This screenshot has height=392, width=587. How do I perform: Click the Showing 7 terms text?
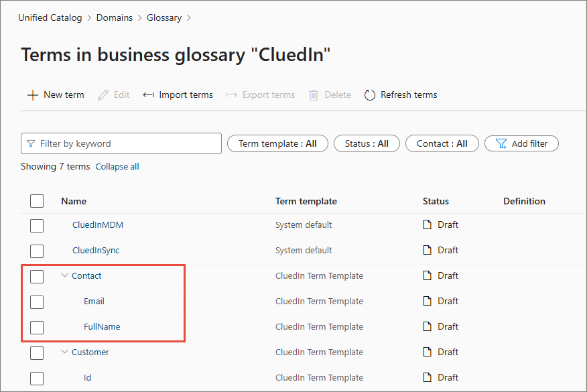tap(56, 167)
